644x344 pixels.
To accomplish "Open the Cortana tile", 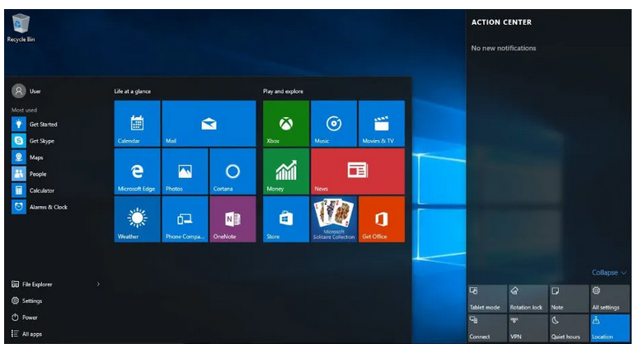I will [233, 171].
